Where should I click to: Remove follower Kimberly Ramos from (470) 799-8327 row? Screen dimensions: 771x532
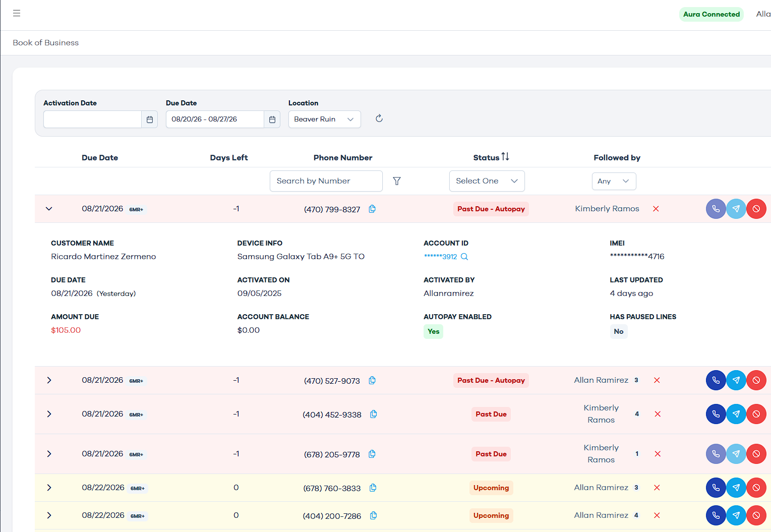(x=656, y=209)
